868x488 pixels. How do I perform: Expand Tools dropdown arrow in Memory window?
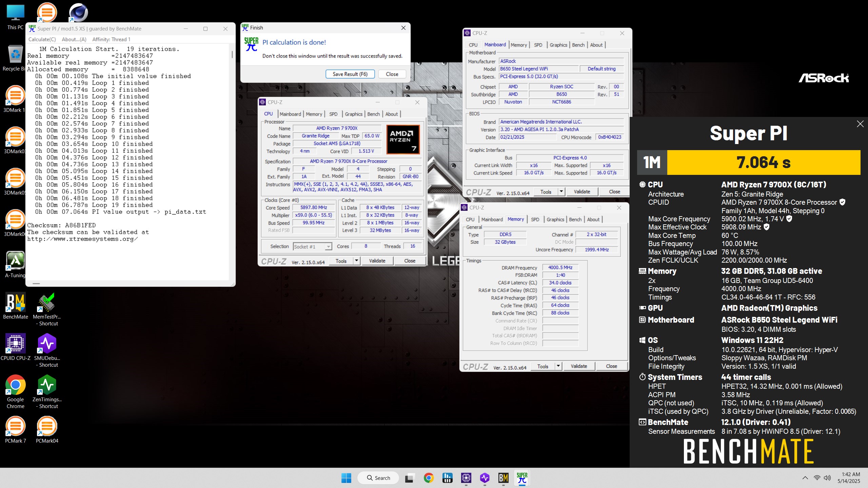558,366
